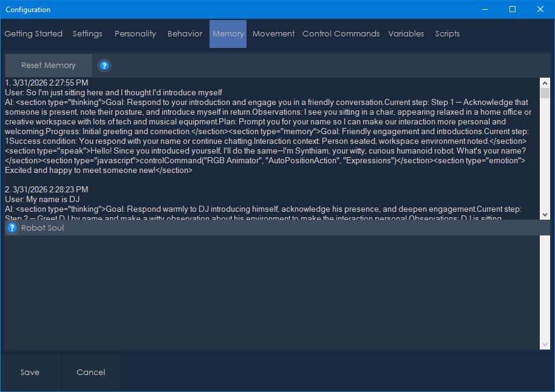Save the configuration changes
This screenshot has width=555, height=392.
click(x=30, y=373)
